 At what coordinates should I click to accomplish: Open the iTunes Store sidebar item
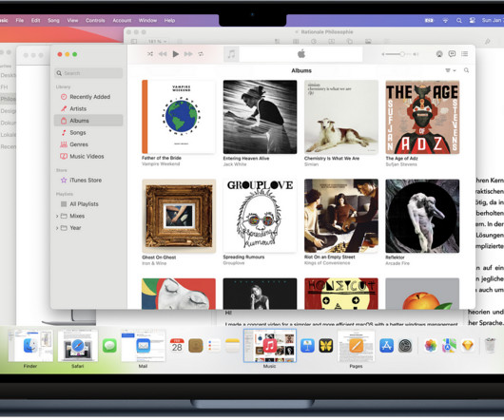click(88, 181)
